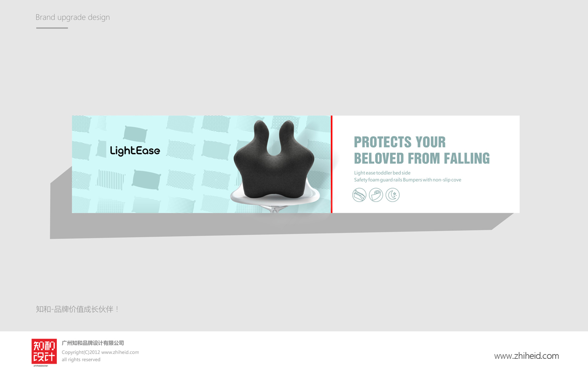Viewport: 588px width, 374px height.
Task: Open the www.zhiheid.com link at bottom right
Action: click(x=526, y=356)
